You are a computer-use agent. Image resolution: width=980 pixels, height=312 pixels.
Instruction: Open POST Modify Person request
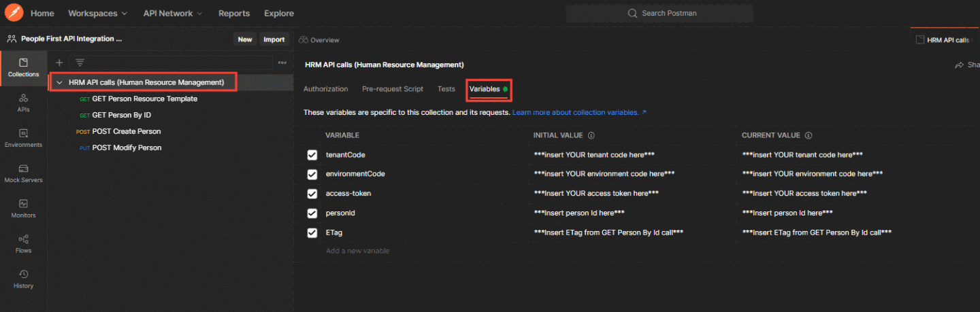[127, 148]
